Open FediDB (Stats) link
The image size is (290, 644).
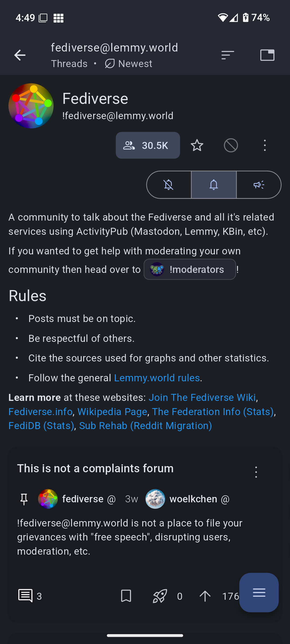pyautogui.click(x=41, y=426)
